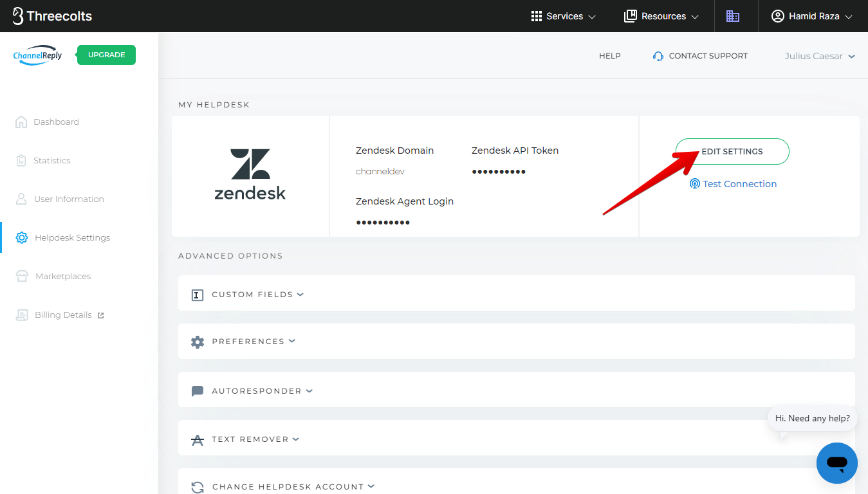Open Statistics in the sidebar
This screenshot has width=868, height=494.
(52, 160)
